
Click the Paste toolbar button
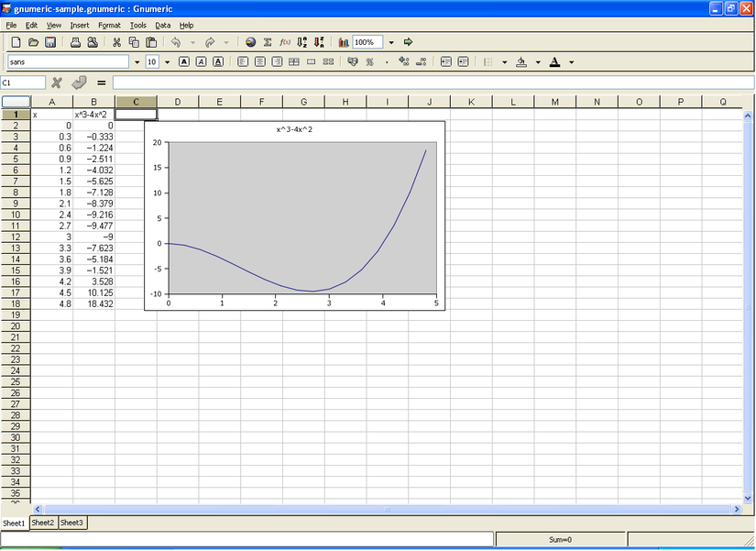149,41
